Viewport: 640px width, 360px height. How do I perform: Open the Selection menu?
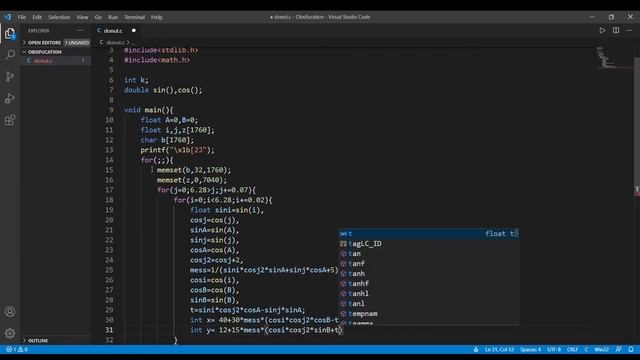(59, 17)
